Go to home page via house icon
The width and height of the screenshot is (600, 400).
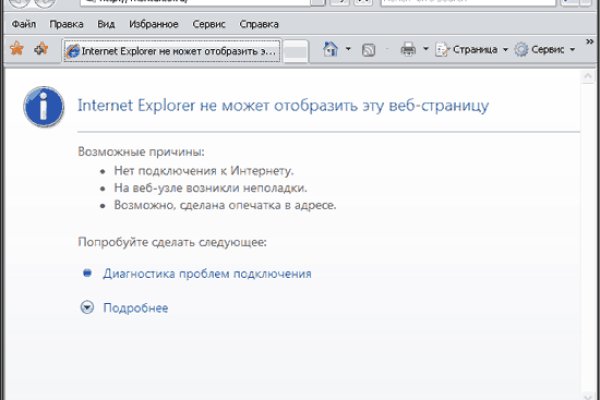tap(331, 48)
